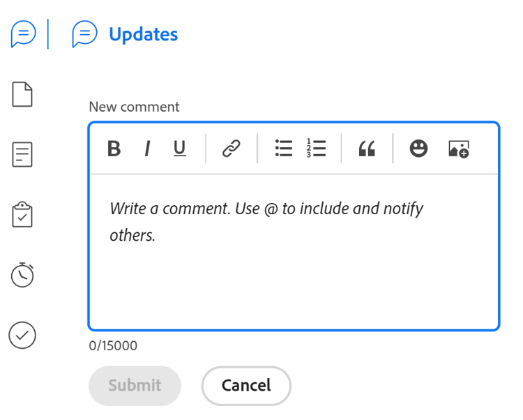
Task: Cancel the new comment
Action: (246, 386)
